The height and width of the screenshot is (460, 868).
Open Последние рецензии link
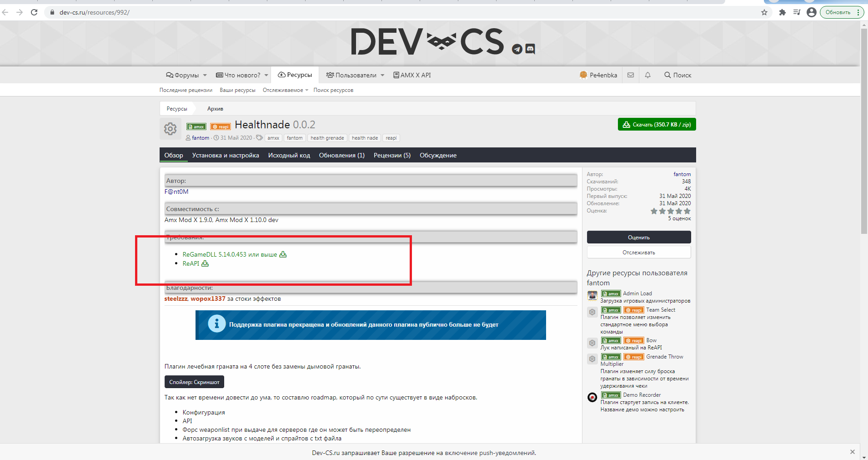pyautogui.click(x=186, y=90)
